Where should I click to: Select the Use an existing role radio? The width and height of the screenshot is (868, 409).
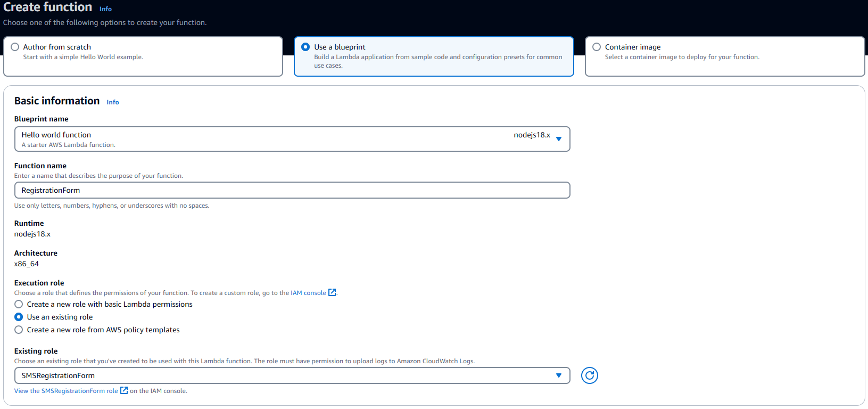point(19,317)
